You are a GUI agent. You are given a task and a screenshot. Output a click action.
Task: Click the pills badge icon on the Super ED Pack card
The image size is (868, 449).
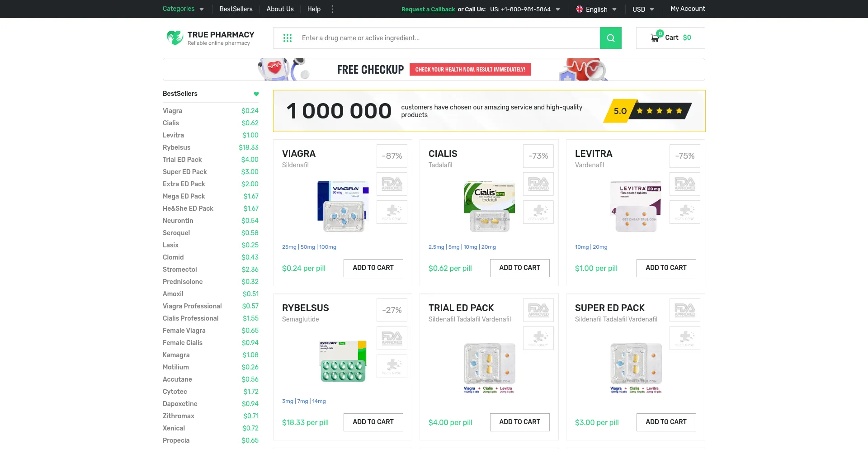point(685,338)
